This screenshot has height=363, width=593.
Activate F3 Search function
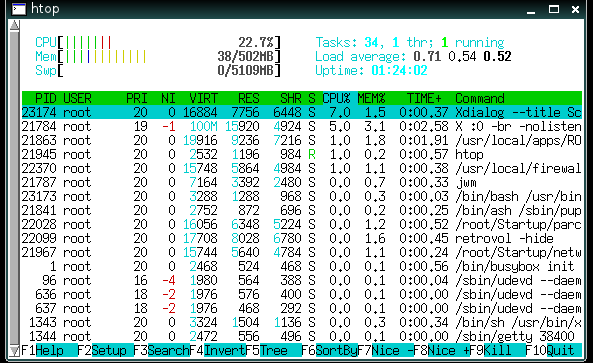click(161, 350)
